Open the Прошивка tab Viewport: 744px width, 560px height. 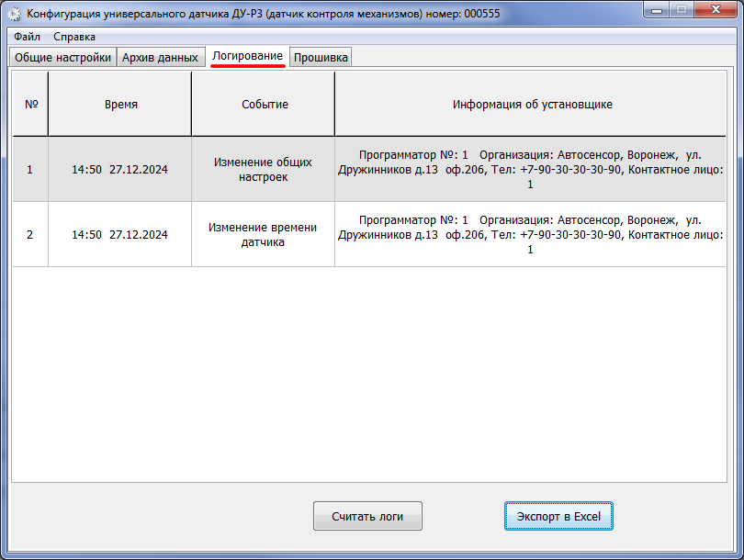point(321,57)
